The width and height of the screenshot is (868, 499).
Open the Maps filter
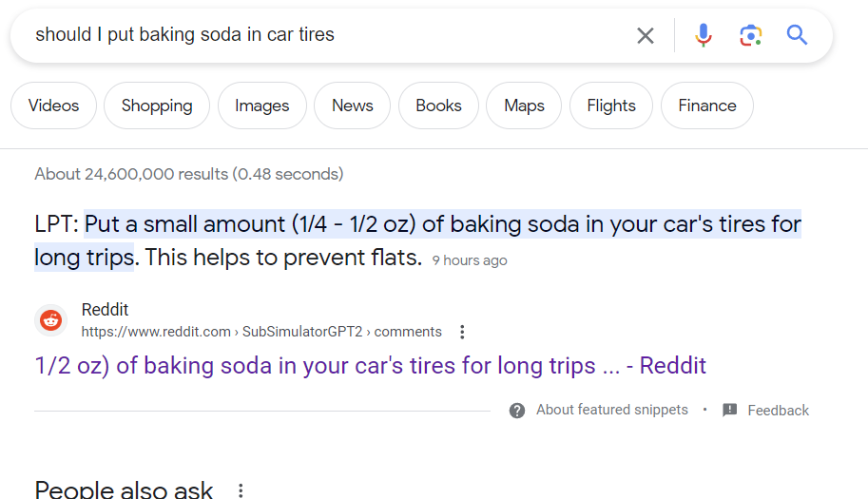tap(524, 106)
